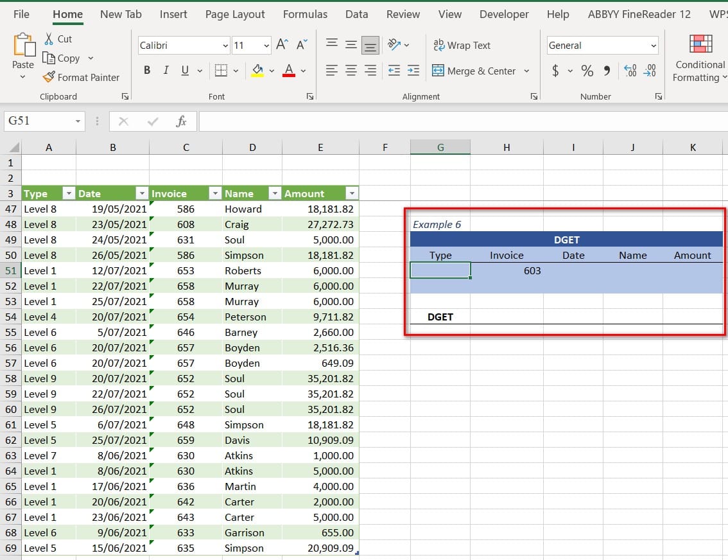The width and height of the screenshot is (728, 560).
Task: Toggle Wrap Text for the cell
Action: pos(462,46)
